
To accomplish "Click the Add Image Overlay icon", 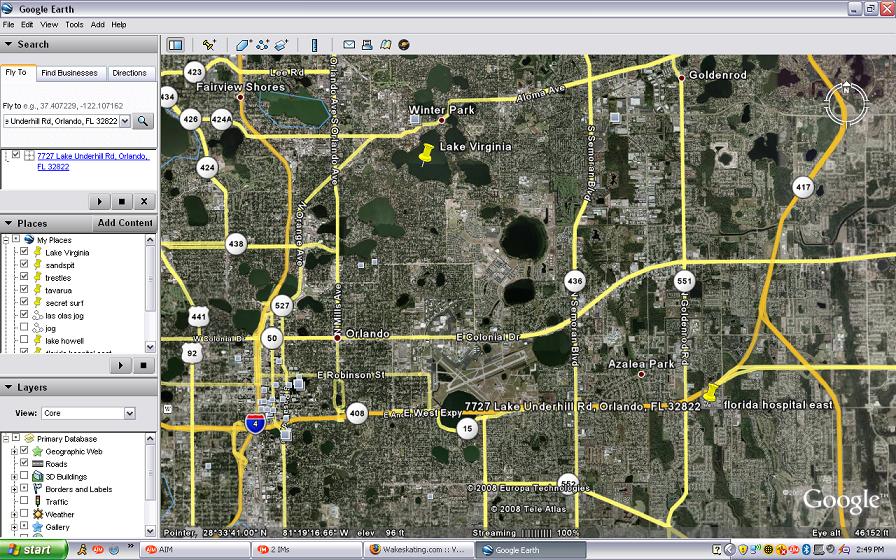I will tap(282, 45).
